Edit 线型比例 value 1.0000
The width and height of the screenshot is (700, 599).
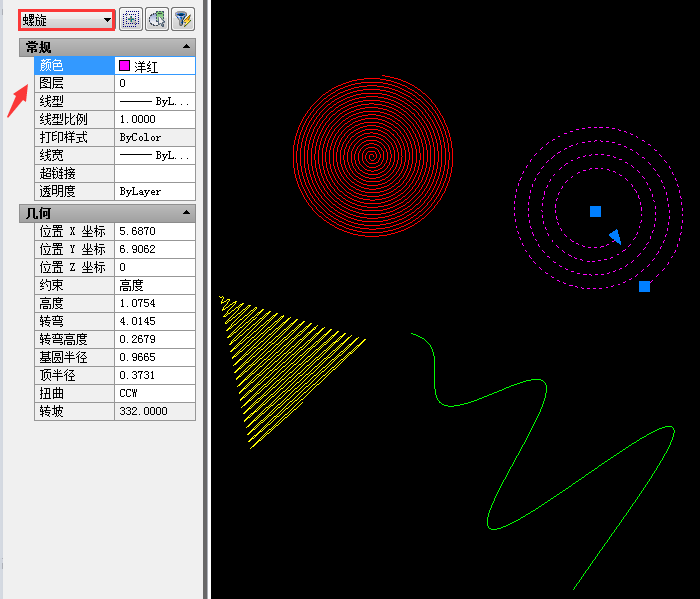click(x=155, y=119)
